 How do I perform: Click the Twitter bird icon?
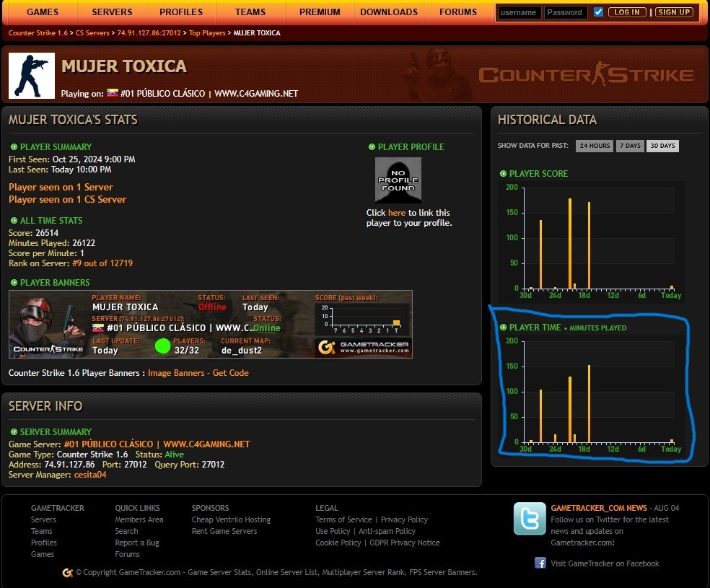click(530, 519)
